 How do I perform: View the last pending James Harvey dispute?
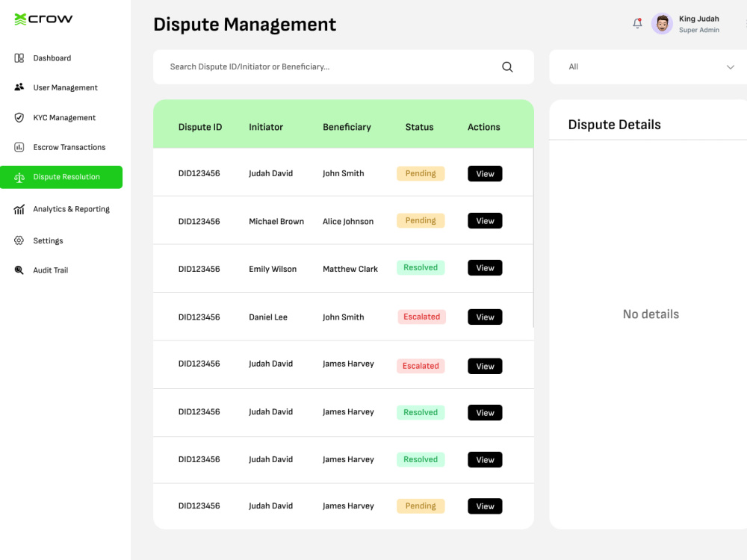tap(485, 506)
